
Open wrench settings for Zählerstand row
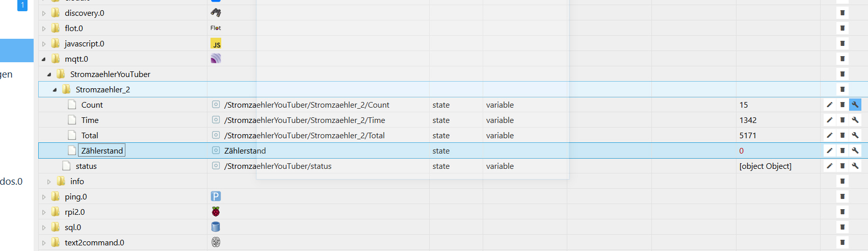point(855,150)
